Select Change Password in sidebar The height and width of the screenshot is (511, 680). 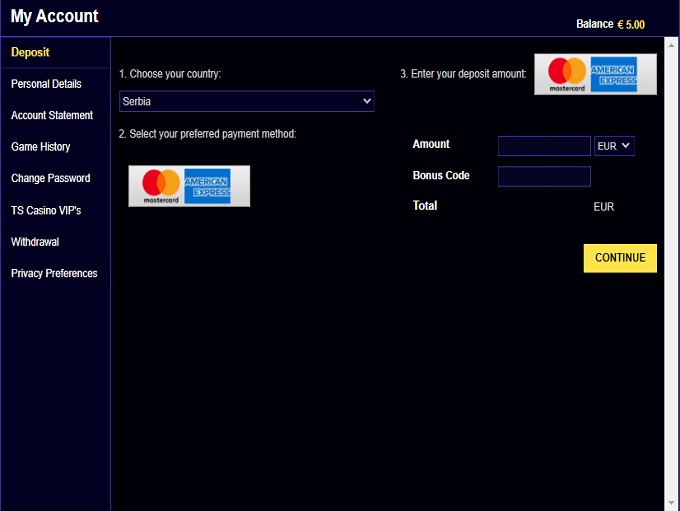point(51,178)
